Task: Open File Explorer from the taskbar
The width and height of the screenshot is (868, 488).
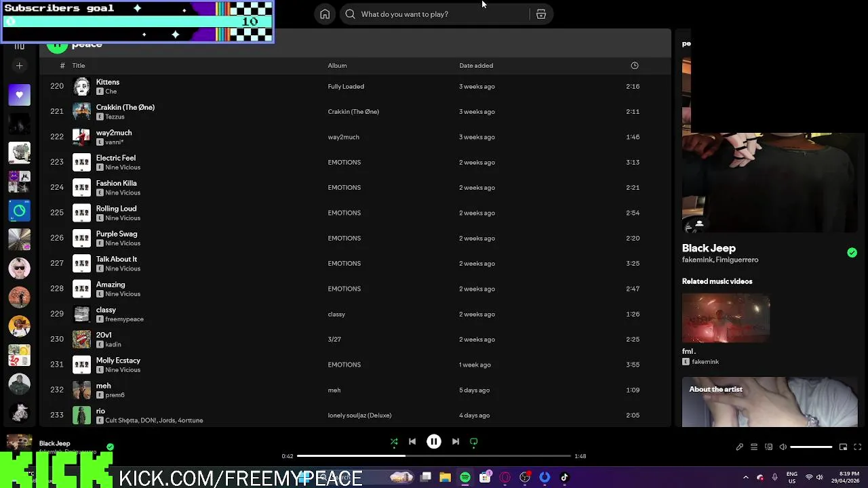Action: coord(446,478)
